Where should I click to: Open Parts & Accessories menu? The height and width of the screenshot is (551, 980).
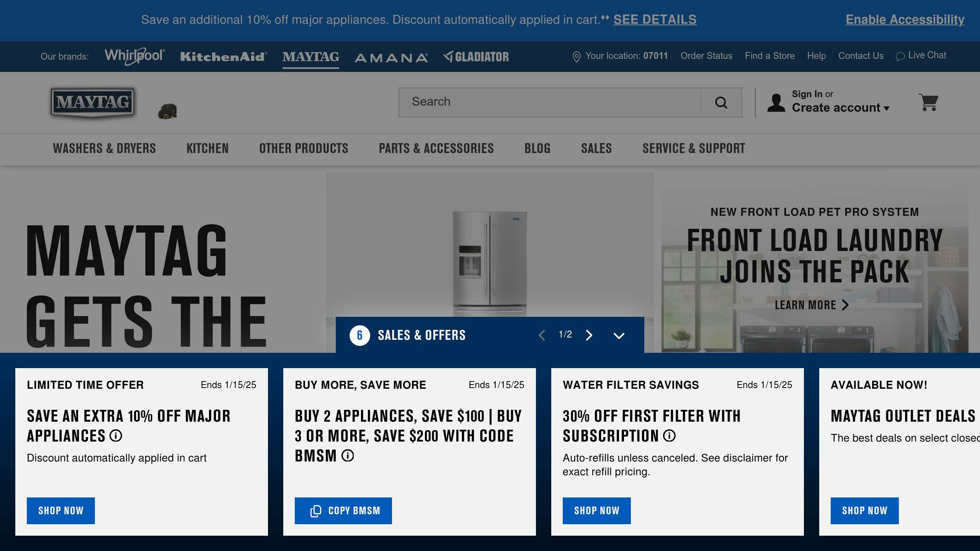436,148
